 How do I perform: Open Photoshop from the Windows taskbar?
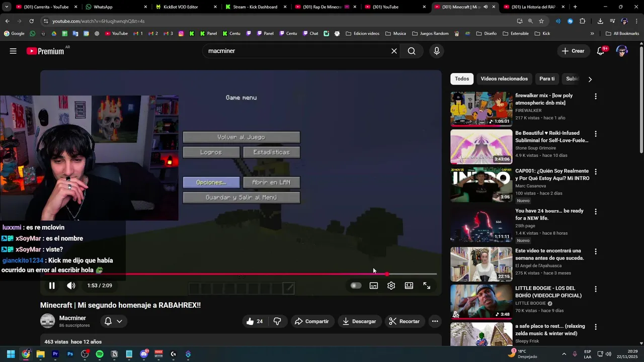[70, 354]
